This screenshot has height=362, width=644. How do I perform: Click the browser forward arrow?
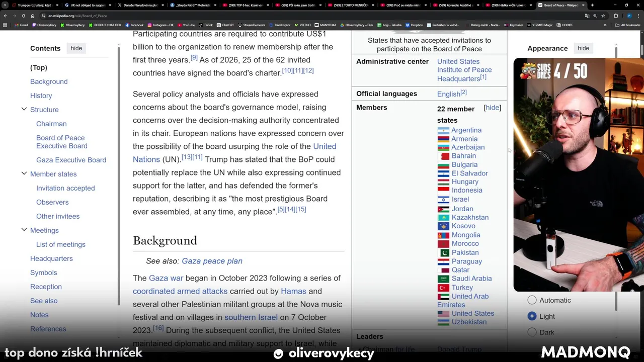(15, 16)
